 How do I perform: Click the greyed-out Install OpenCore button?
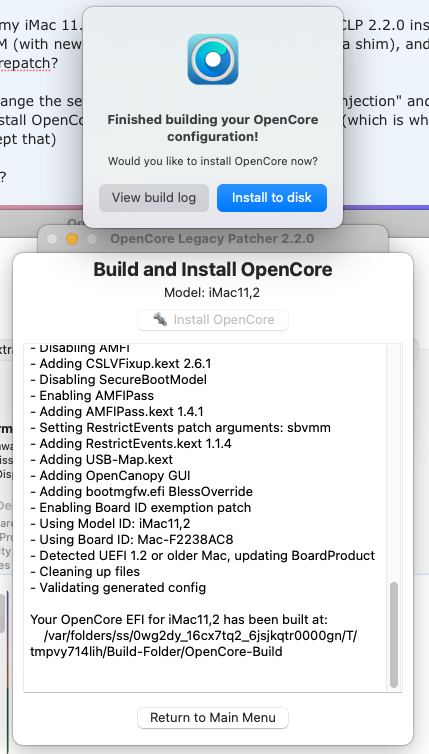click(x=213, y=320)
